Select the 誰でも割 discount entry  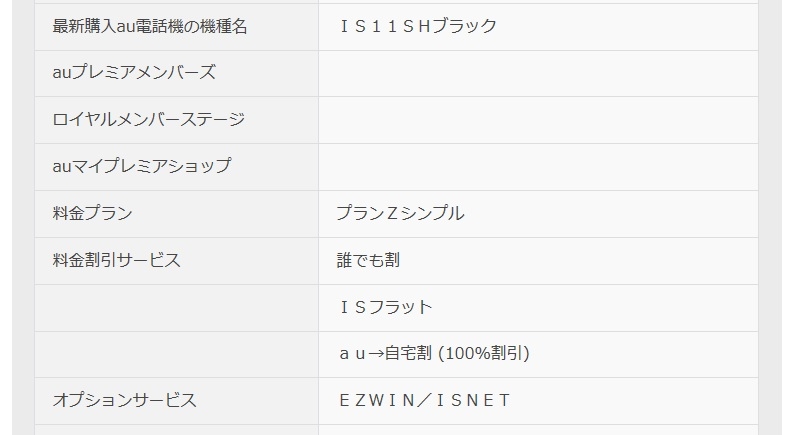[368, 260]
